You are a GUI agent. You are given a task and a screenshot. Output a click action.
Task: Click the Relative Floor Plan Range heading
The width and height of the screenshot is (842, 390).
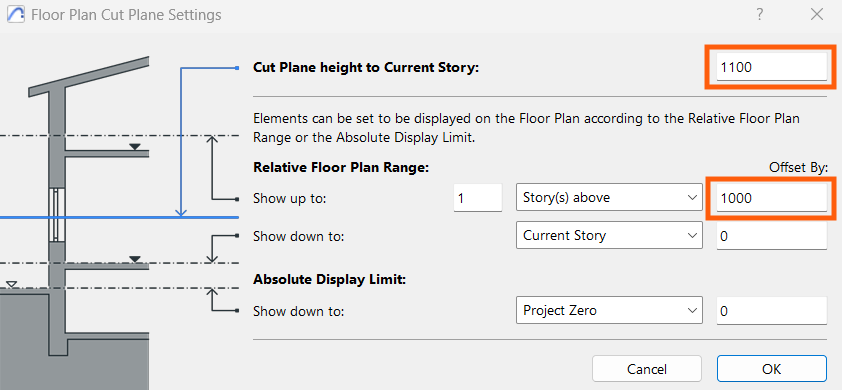[x=341, y=168]
